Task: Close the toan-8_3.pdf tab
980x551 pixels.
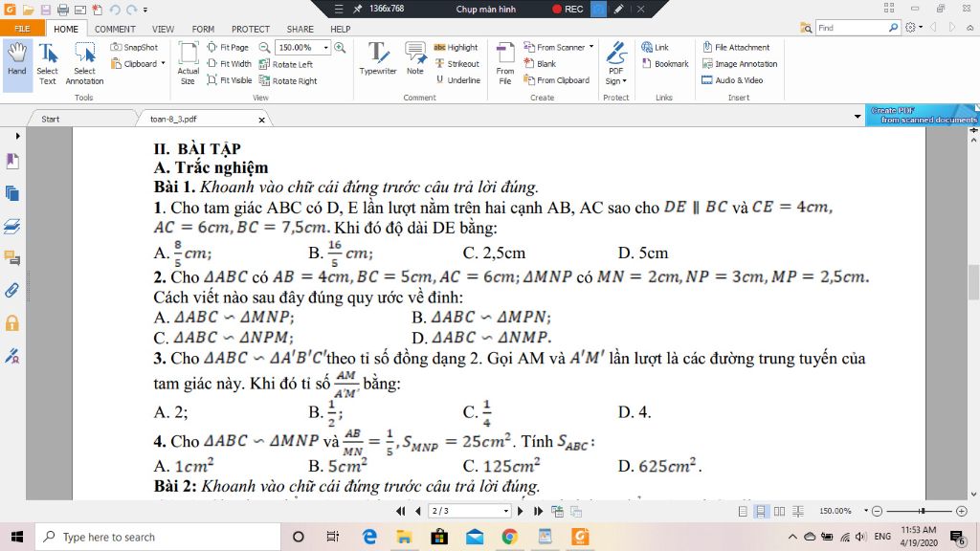Action: 262,120
